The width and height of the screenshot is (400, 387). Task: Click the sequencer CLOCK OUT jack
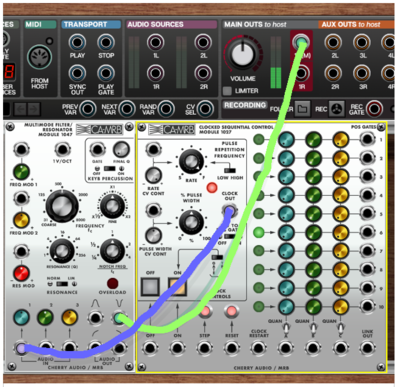coord(229,210)
